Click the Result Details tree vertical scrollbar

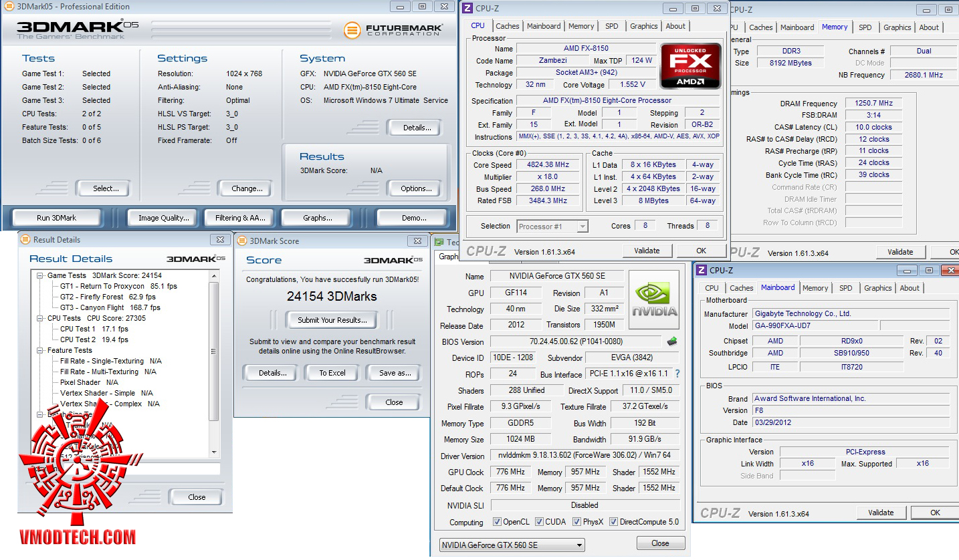[x=214, y=364]
